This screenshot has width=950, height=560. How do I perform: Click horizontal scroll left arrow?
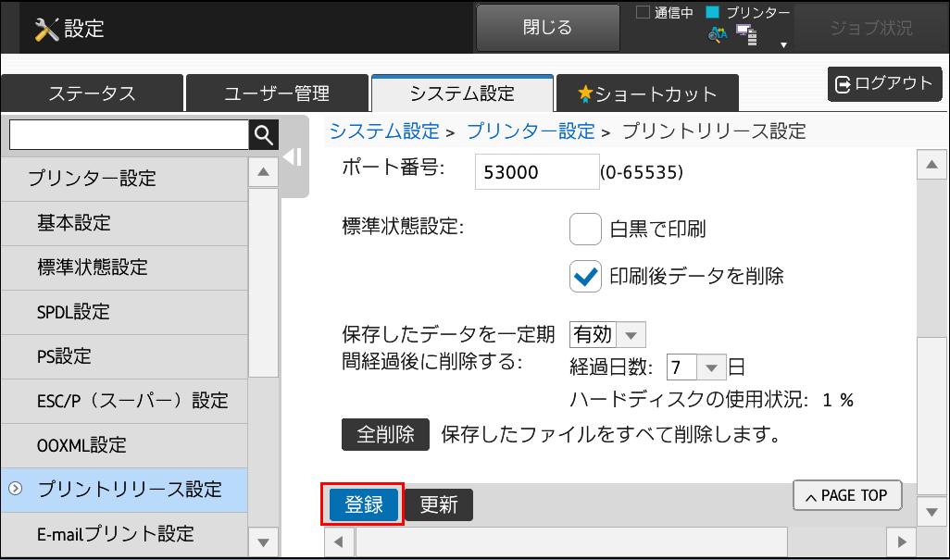pyautogui.click(x=339, y=541)
